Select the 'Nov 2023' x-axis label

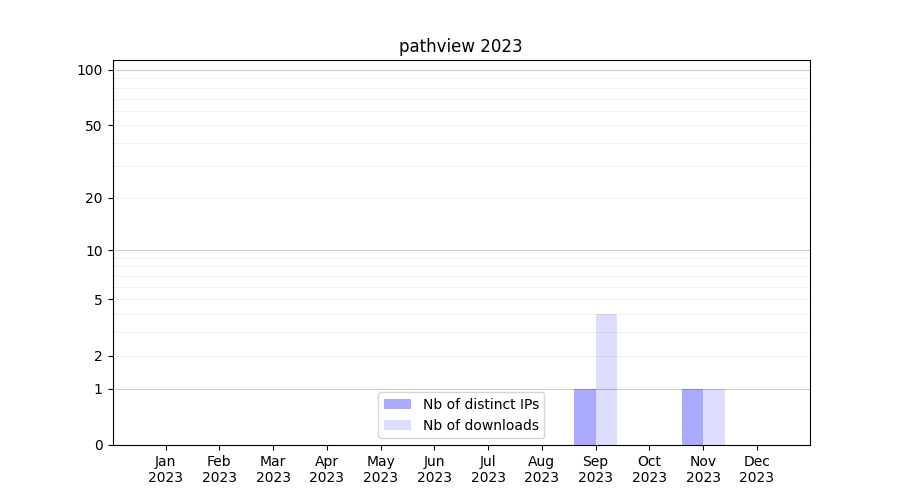pyautogui.click(x=703, y=469)
